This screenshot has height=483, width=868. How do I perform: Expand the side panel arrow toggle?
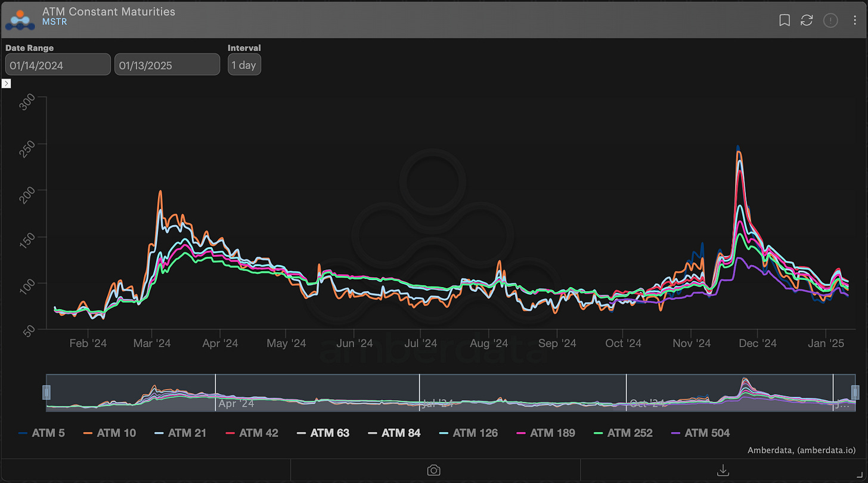coord(6,83)
